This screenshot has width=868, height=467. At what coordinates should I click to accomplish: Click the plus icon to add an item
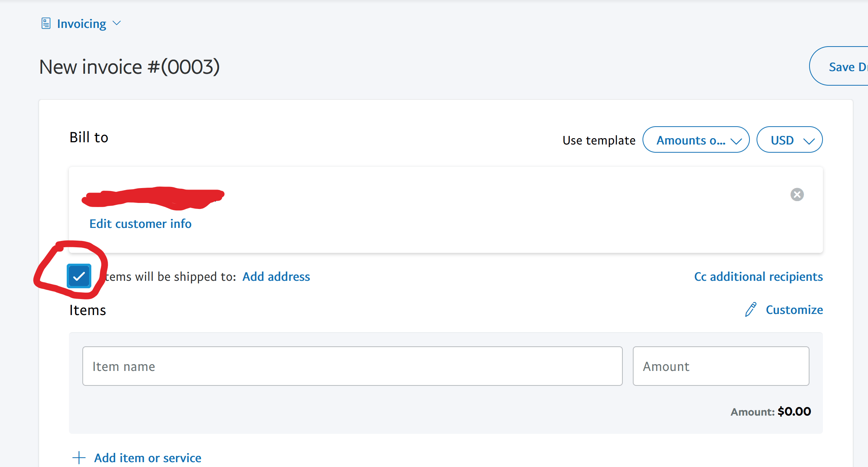click(x=79, y=458)
